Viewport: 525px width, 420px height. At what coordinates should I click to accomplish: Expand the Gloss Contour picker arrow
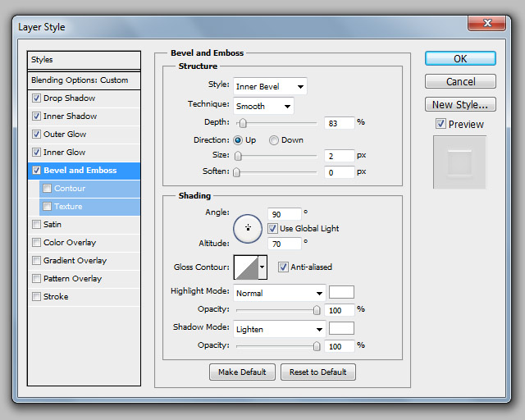[x=262, y=267]
